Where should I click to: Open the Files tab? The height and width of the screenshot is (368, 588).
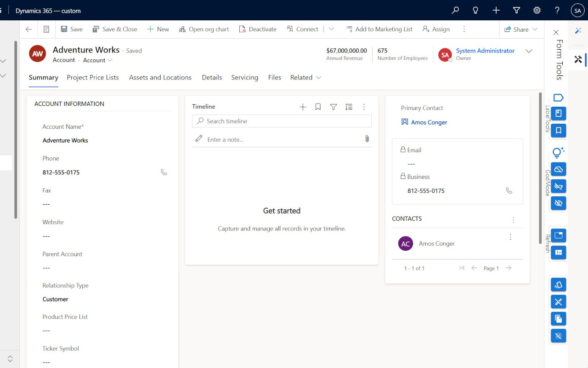(x=275, y=77)
